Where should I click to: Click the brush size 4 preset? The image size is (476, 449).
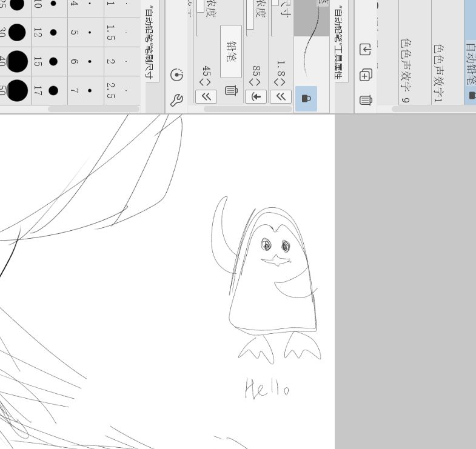(86, 8)
